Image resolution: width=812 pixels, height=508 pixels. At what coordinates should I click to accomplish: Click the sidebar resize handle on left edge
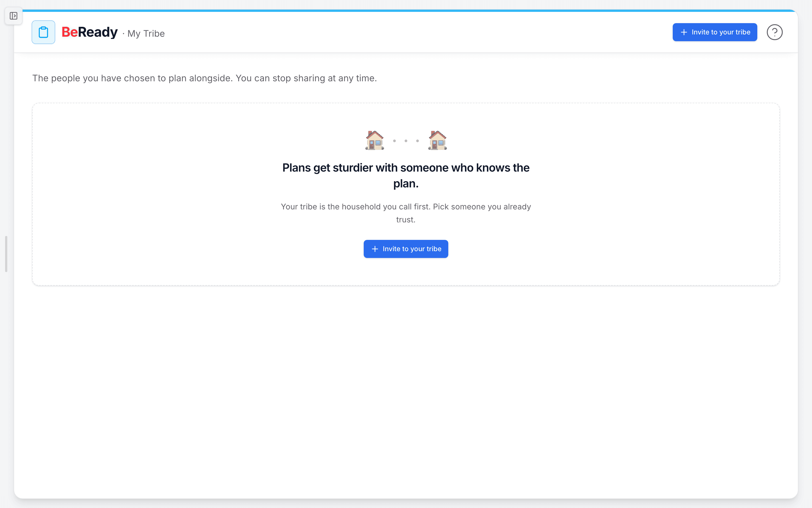click(x=6, y=254)
